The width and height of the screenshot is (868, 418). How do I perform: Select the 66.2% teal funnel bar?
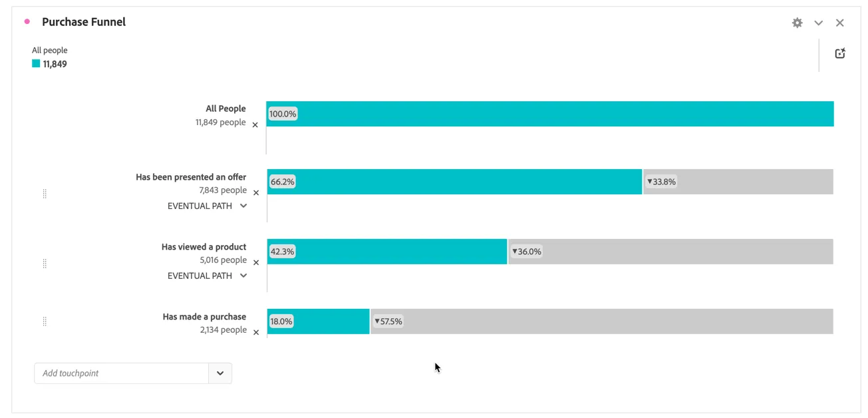point(454,182)
